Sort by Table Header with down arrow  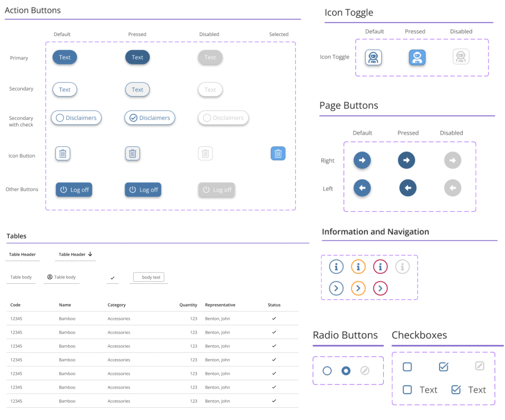point(75,254)
